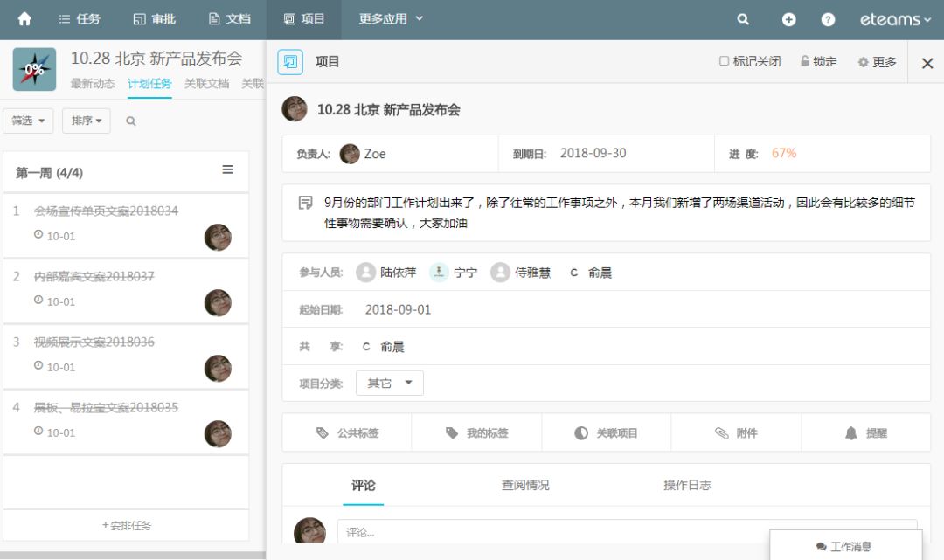
Task: Open the 第一周 group hamburger menu
Action: click(227, 169)
